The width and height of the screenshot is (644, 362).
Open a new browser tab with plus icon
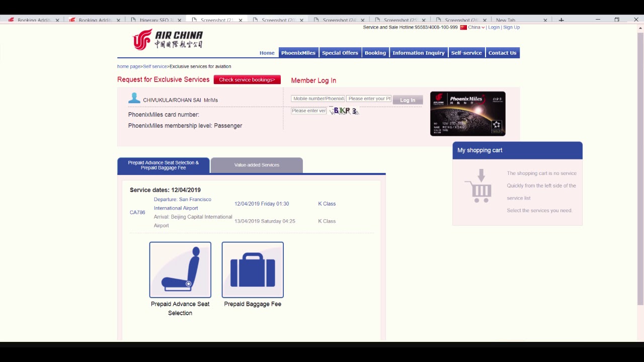point(561,20)
